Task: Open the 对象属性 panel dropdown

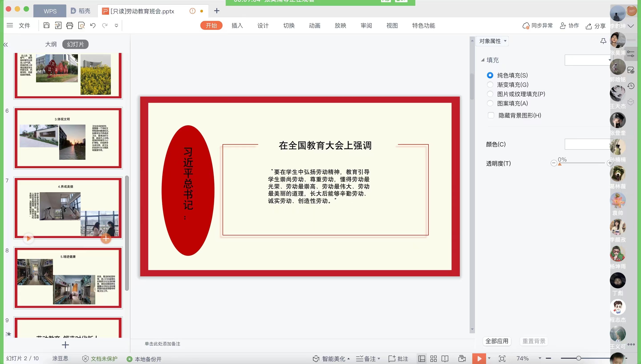Action: point(492,41)
